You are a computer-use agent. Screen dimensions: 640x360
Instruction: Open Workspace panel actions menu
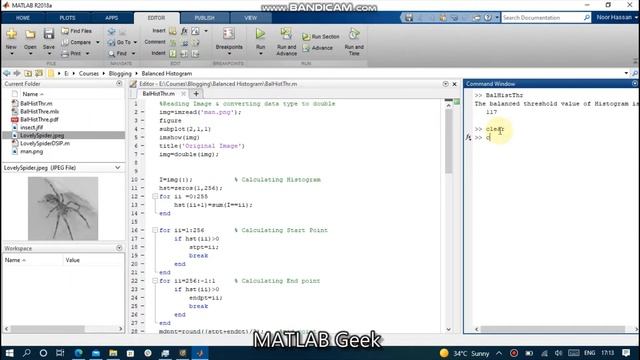pyautogui.click(x=119, y=248)
